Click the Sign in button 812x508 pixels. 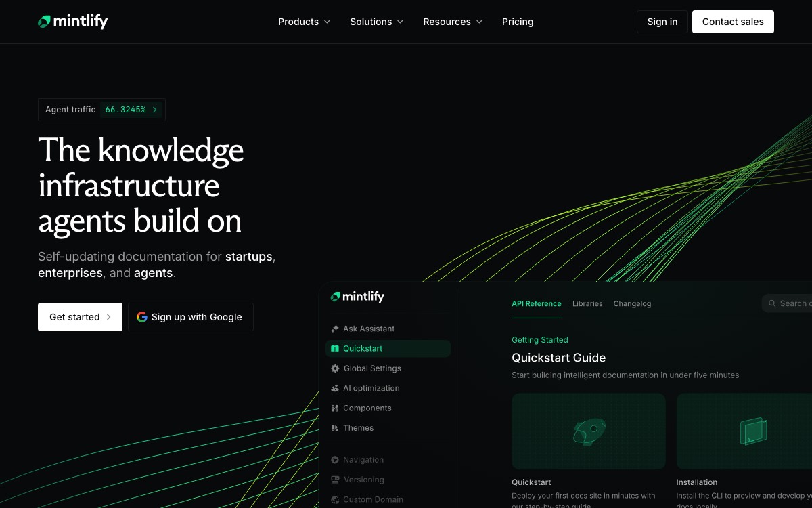(662, 22)
